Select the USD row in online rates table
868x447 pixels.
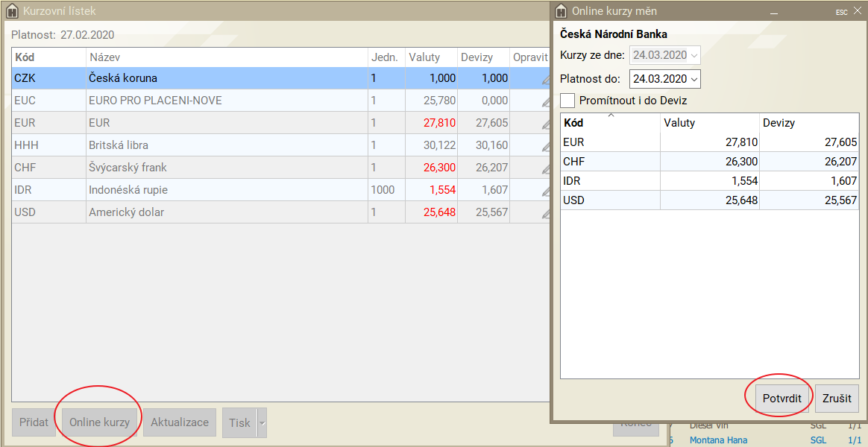708,200
